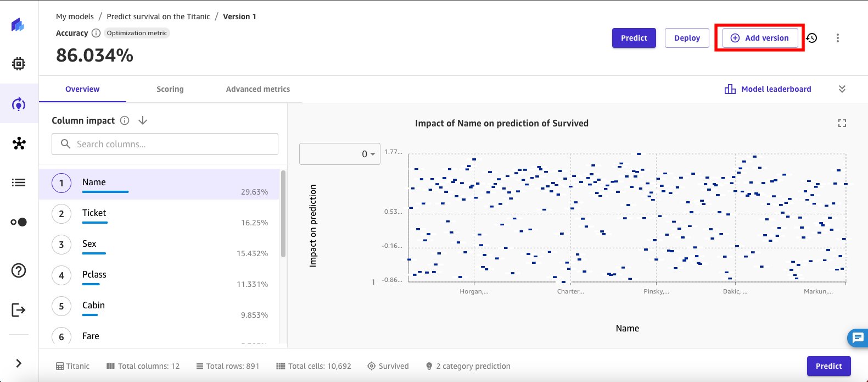Select the Name column in impact list
This screenshot has width=868, height=382.
coord(159,184)
